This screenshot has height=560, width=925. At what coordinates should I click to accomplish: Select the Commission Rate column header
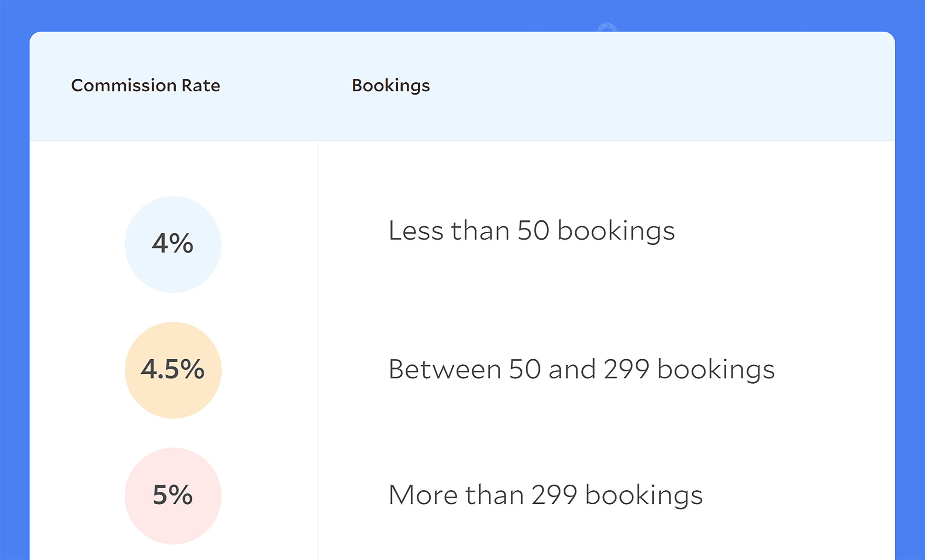(x=145, y=85)
